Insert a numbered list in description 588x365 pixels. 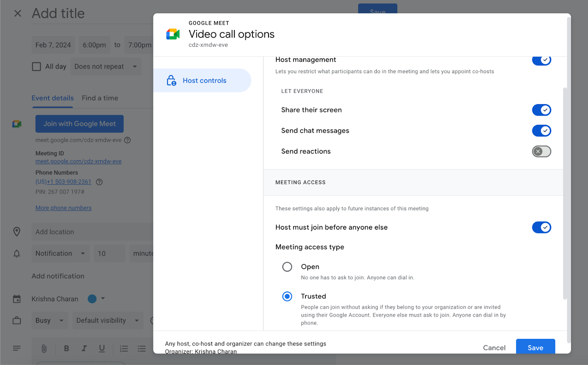point(124,348)
